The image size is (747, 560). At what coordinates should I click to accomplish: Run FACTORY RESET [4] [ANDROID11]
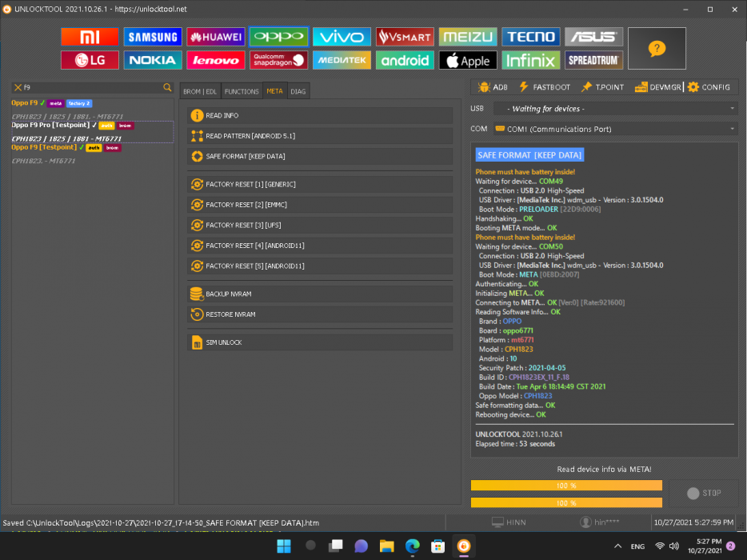[320, 246]
